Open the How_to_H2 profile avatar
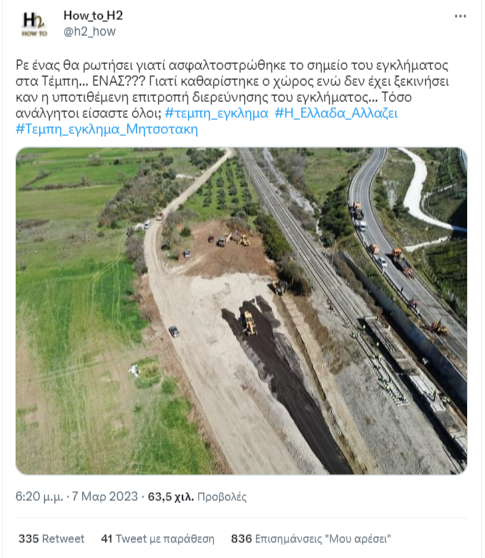Screen dimensions: 485x558 tap(34, 23)
